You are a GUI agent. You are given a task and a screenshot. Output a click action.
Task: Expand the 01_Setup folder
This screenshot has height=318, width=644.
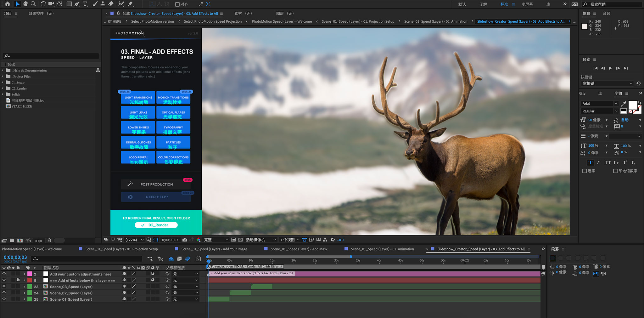click(3, 82)
